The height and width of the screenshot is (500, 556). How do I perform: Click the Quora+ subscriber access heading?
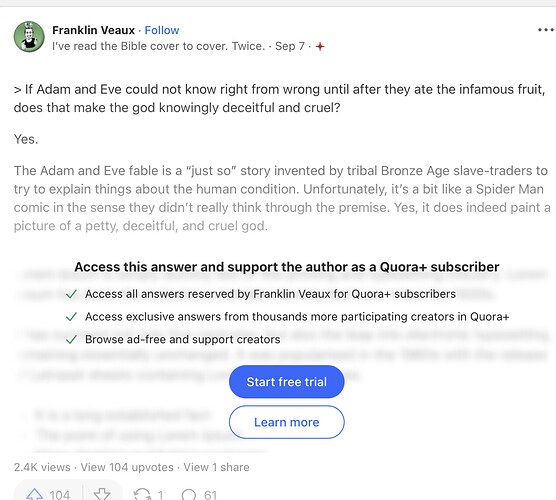[287, 267]
